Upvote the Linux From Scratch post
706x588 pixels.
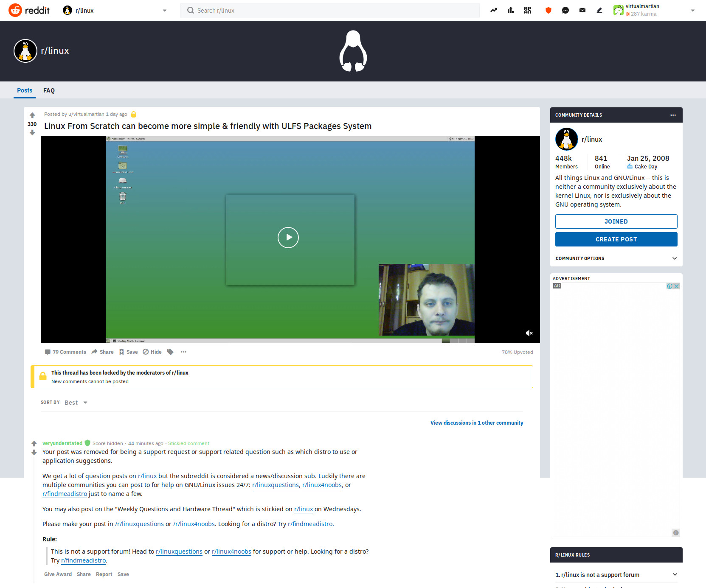[x=32, y=115]
